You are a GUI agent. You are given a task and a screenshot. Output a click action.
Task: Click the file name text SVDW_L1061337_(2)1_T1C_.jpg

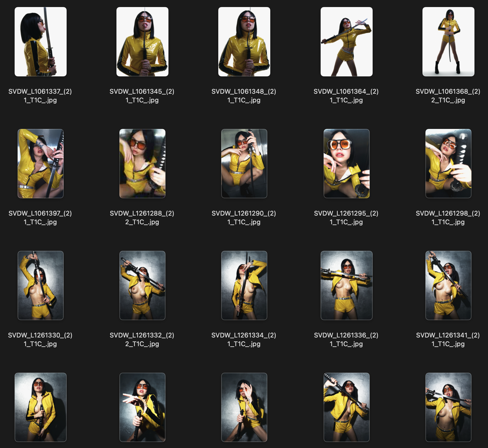[40, 96]
